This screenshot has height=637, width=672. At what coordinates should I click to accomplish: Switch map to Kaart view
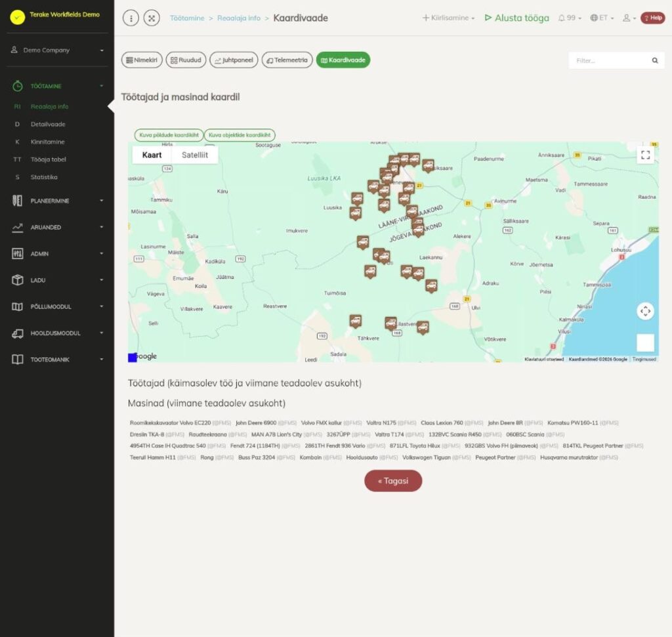click(152, 155)
